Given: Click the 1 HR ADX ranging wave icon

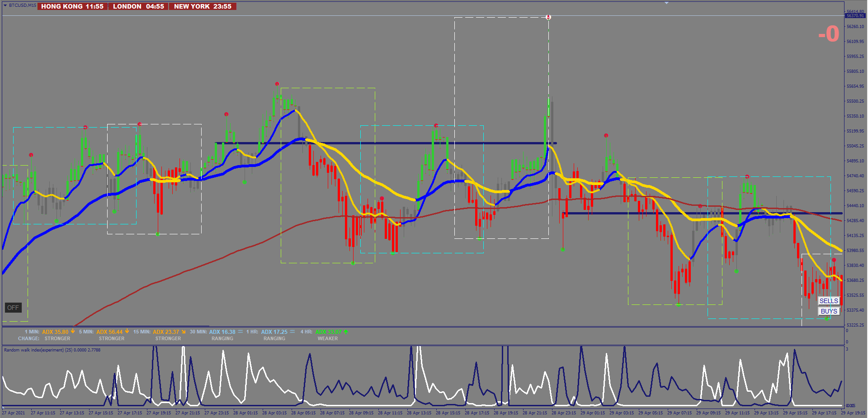Looking at the screenshot, I should click(x=292, y=332).
